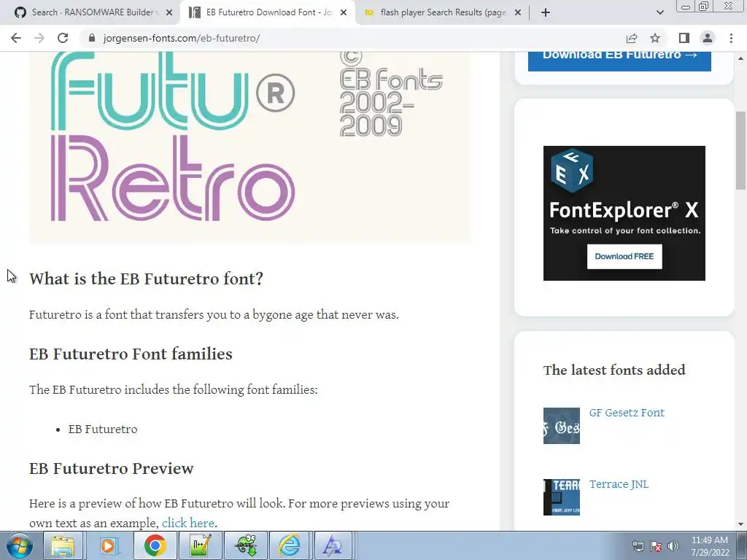Close the flash player Search Results tab
This screenshot has height=560, width=747.
pyautogui.click(x=518, y=12)
